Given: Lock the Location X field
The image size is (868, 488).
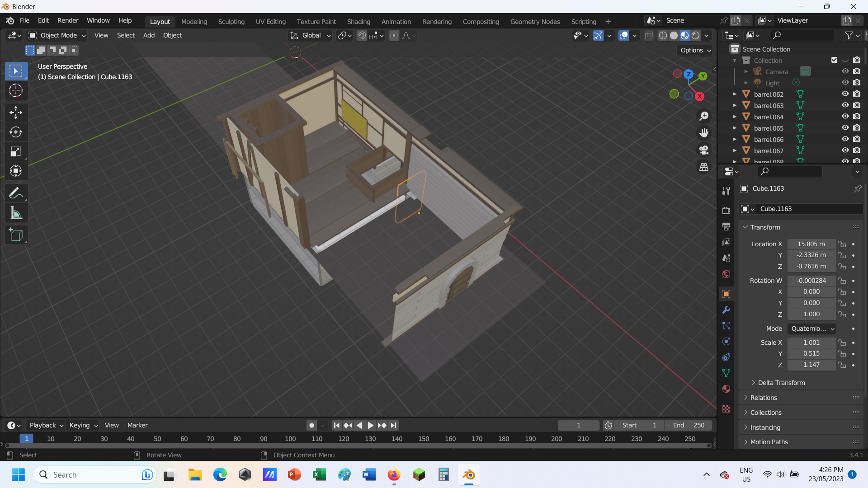Looking at the screenshot, I should point(842,244).
